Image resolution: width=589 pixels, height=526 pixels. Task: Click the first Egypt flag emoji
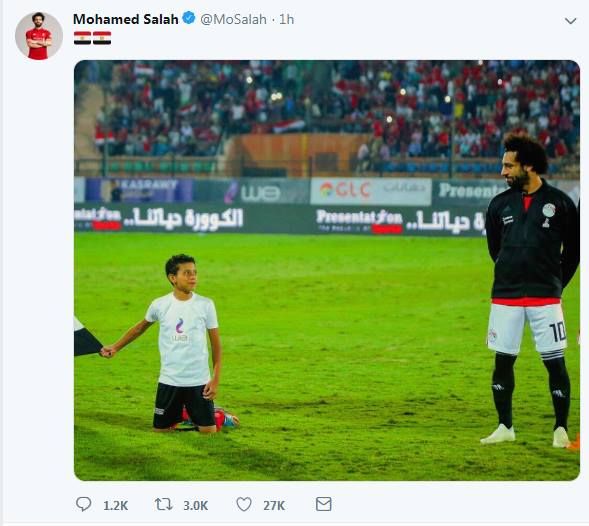[x=82, y=38]
